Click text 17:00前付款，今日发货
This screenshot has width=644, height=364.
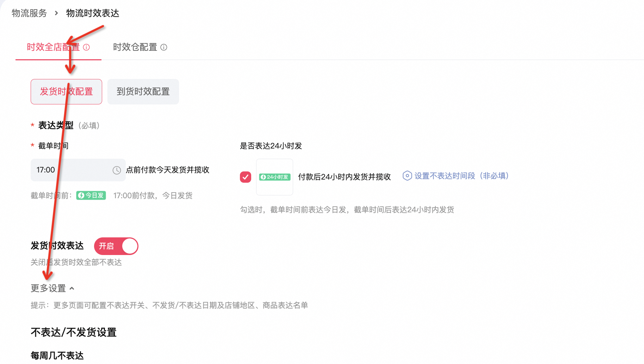click(x=153, y=195)
